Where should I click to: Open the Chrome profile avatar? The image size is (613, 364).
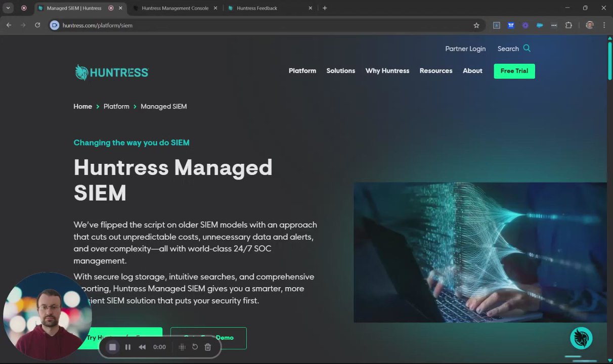590,25
